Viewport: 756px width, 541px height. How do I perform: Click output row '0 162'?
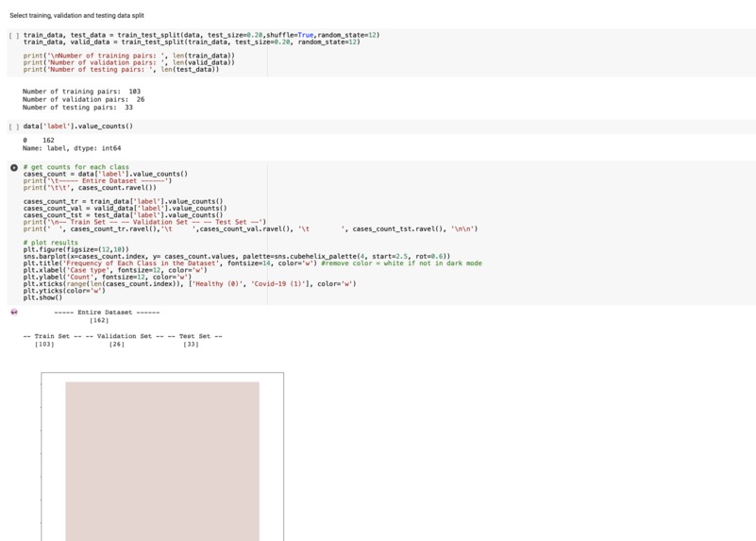(x=39, y=141)
